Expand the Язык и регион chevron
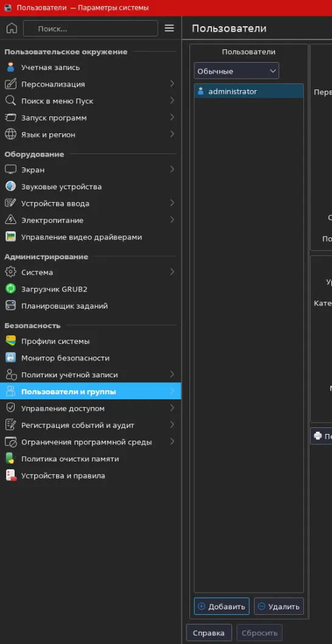 point(172,135)
